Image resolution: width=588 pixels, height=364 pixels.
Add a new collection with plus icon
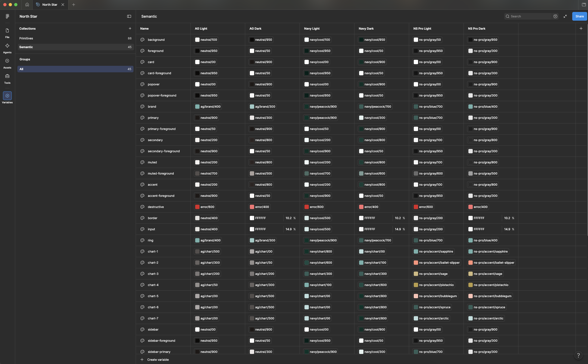(130, 29)
